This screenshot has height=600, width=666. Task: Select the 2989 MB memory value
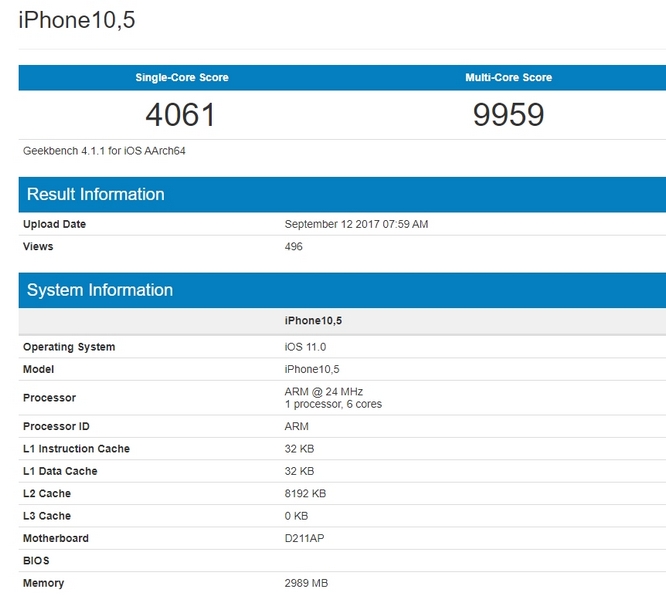tap(306, 583)
